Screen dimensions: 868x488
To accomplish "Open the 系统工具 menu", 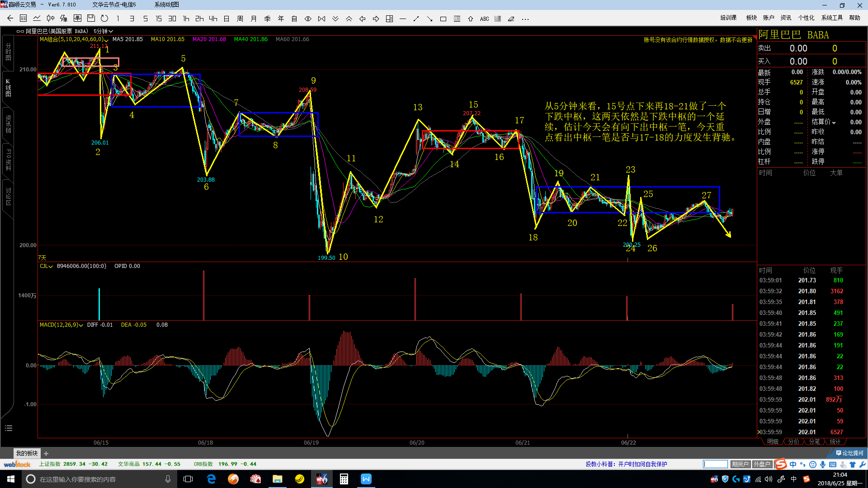I will tap(832, 18).
